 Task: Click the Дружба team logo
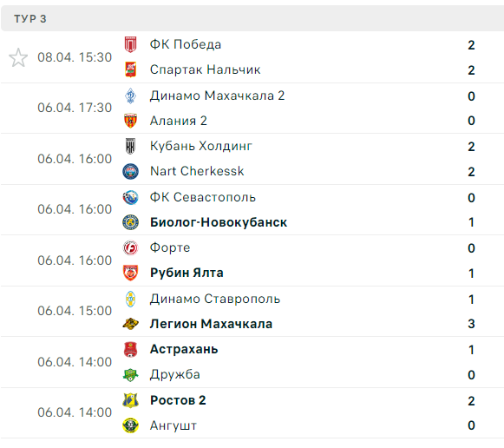(130, 375)
